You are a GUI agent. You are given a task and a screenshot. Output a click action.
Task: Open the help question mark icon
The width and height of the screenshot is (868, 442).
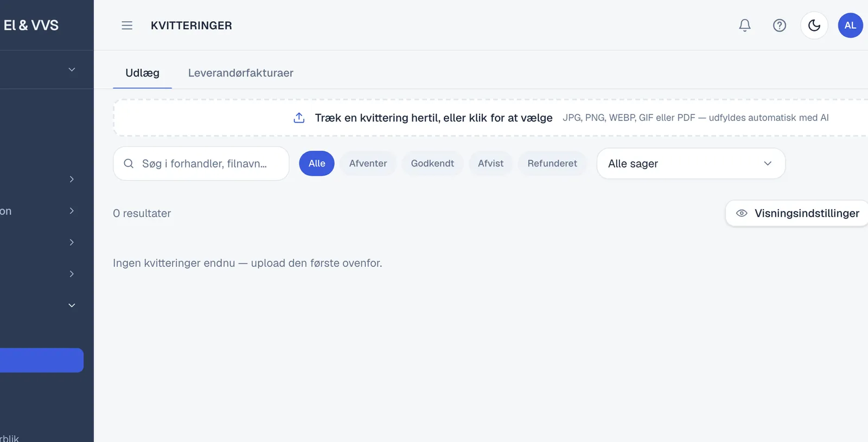(x=780, y=25)
